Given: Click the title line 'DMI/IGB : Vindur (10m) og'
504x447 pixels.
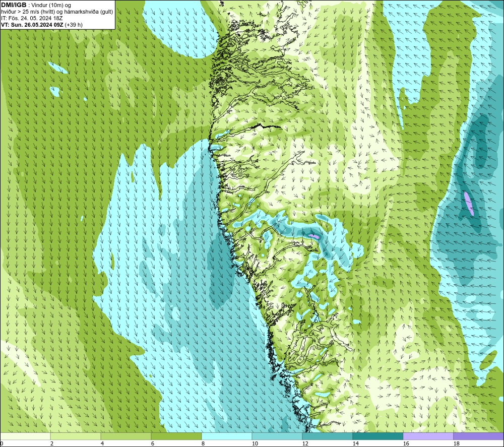Looking at the screenshot, I should click(36, 5).
